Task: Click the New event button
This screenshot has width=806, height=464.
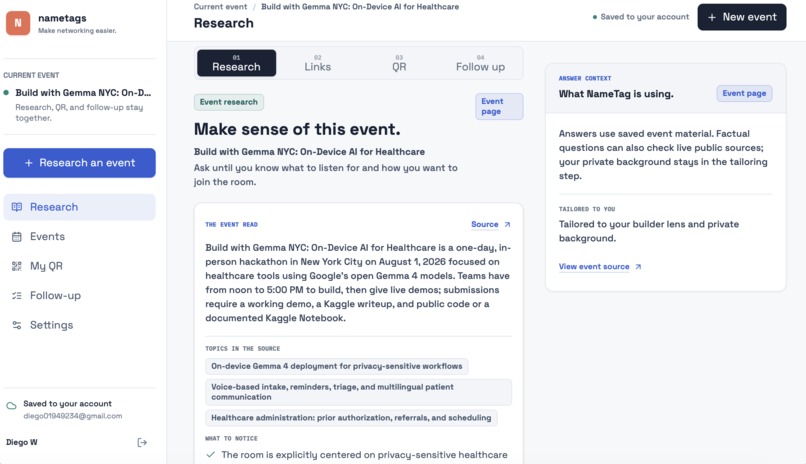Action: (x=742, y=17)
